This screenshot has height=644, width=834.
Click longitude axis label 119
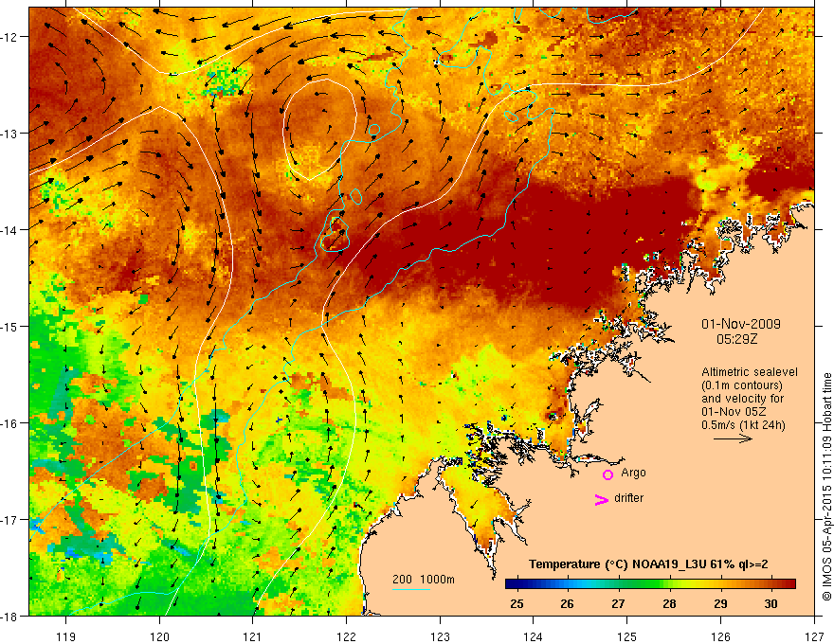point(66,636)
